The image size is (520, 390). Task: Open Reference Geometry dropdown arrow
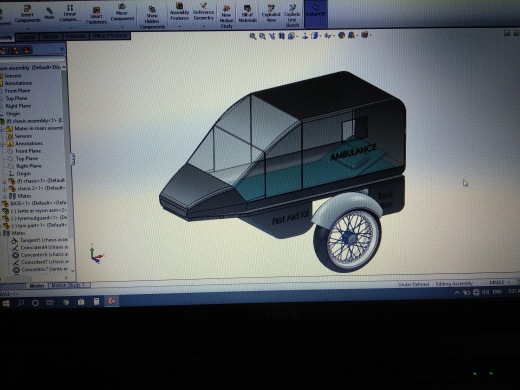coord(204,26)
